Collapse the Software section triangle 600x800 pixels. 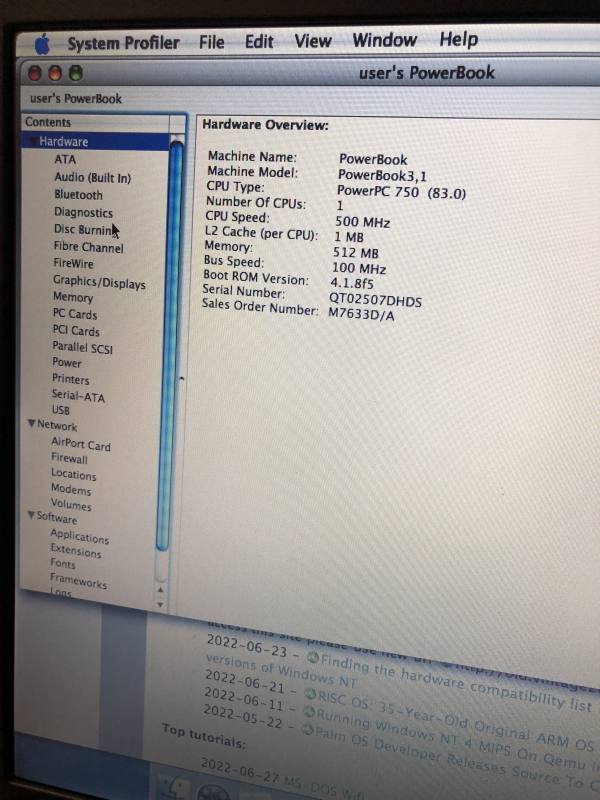[31, 515]
